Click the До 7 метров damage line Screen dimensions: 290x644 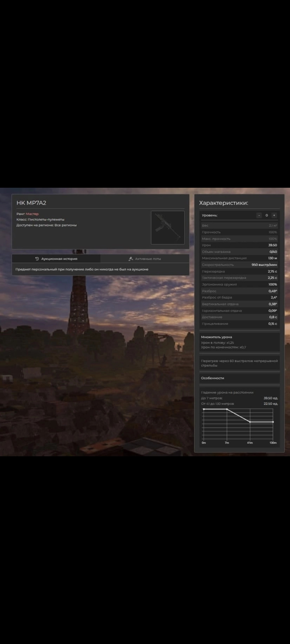[x=239, y=398]
